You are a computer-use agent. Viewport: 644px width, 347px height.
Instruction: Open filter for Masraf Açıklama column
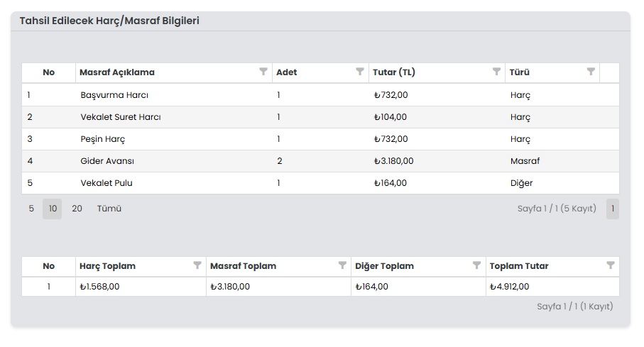tap(263, 72)
